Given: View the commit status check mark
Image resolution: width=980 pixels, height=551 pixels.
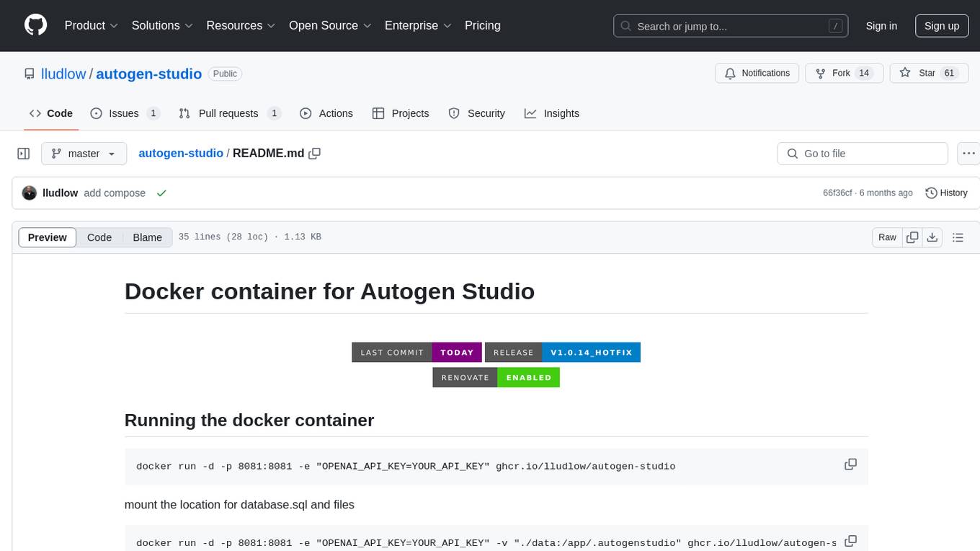Looking at the screenshot, I should [161, 193].
